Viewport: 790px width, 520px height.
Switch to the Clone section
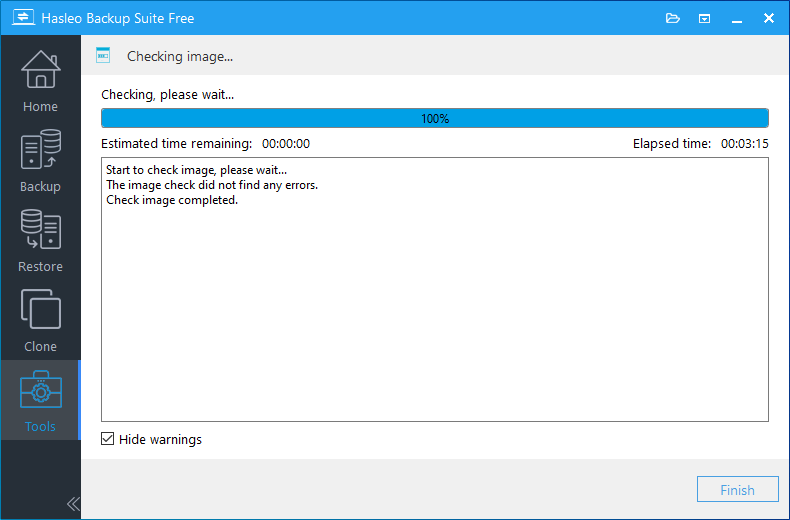40,311
